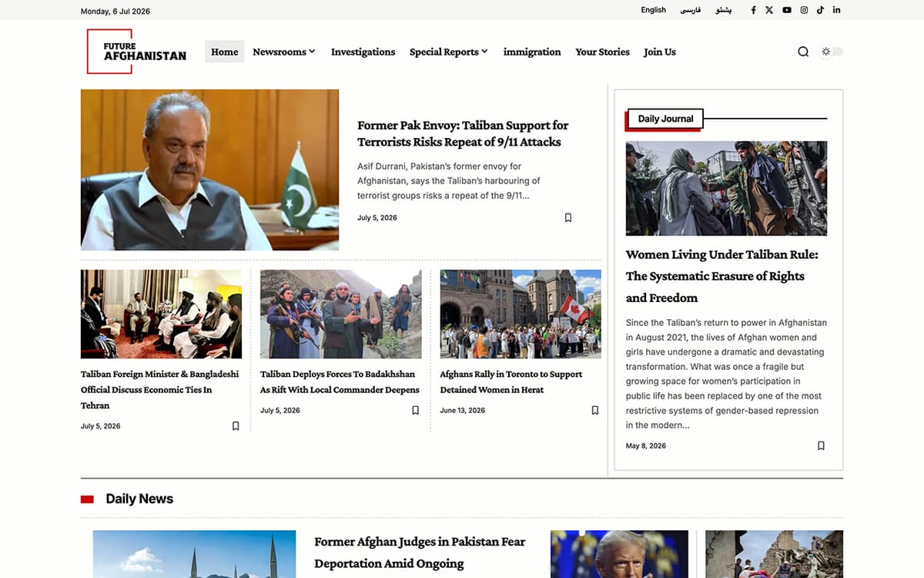Bookmark the Former Pak Envoy article
924x578 pixels.
[x=568, y=217]
